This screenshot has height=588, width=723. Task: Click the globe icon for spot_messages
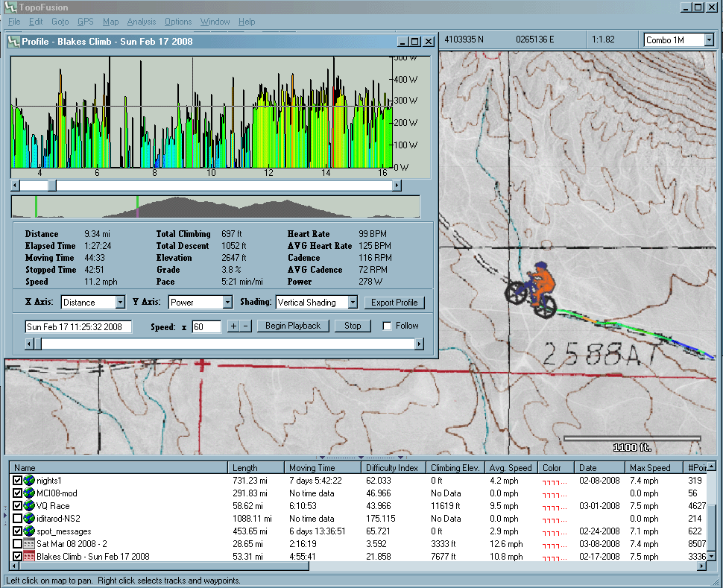tap(30, 531)
